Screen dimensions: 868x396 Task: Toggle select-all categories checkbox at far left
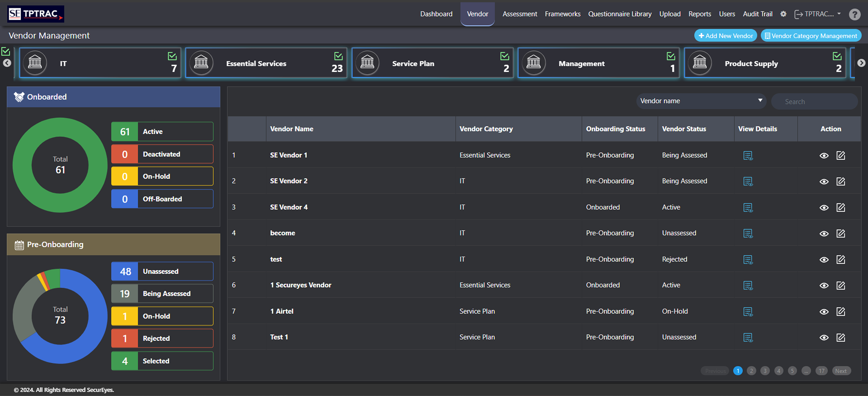[6, 52]
